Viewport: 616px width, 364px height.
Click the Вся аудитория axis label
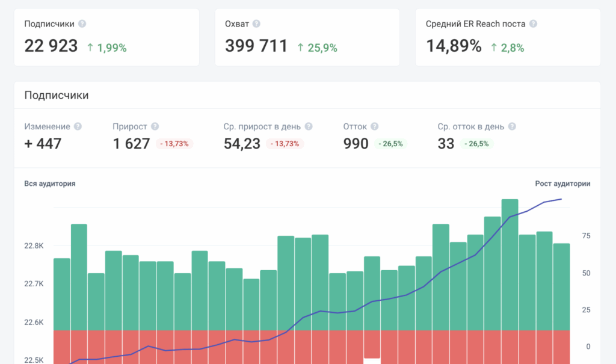[50, 184]
